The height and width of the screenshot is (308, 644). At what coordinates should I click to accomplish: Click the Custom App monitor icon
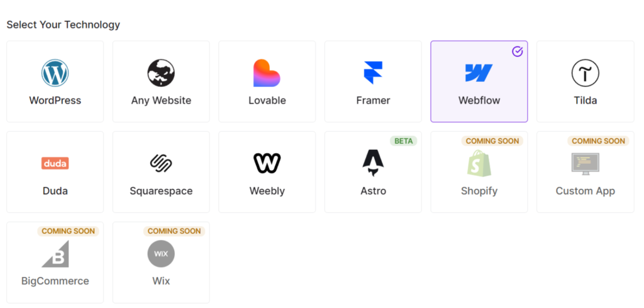pos(586,164)
